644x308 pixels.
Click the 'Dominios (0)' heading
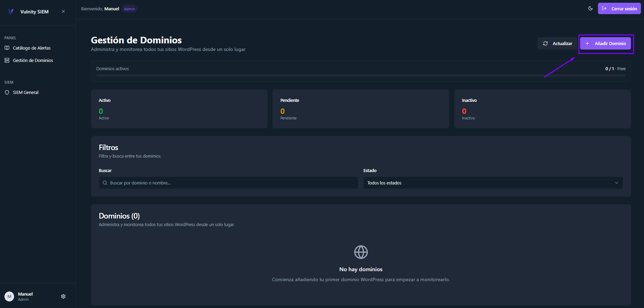[119, 216]
